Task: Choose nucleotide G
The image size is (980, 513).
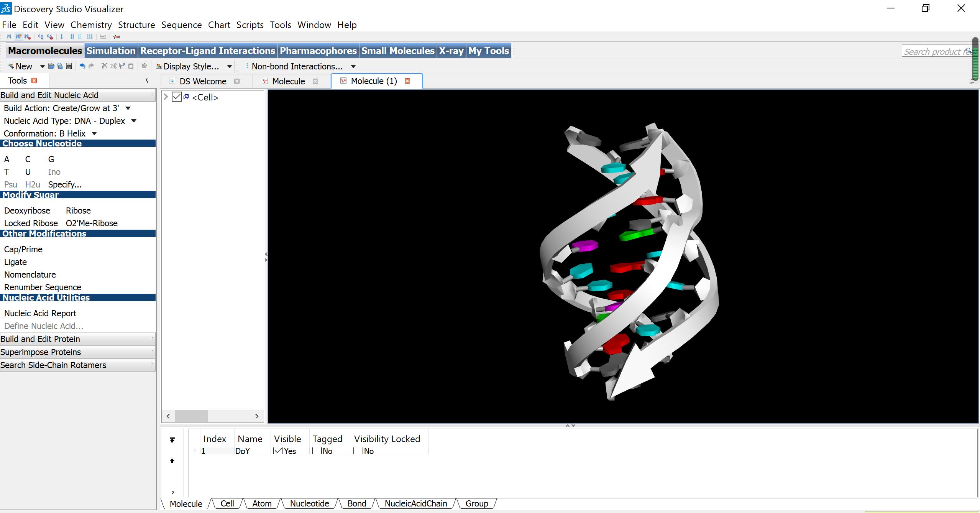Action: coord(51,159)
